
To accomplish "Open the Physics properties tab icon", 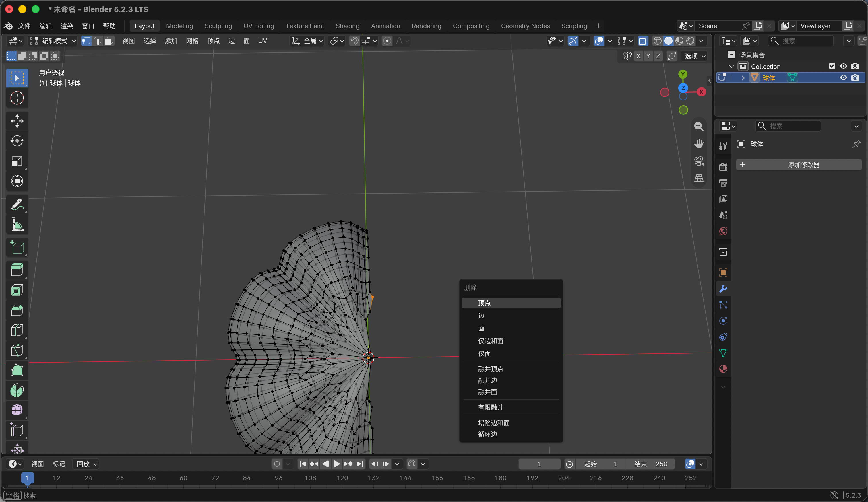I will [723, 320].
